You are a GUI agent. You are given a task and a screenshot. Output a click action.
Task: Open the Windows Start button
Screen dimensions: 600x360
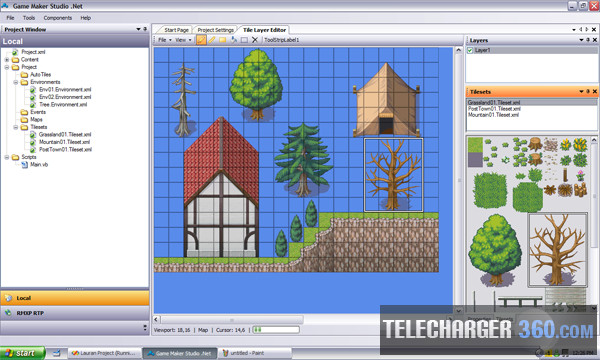tap(23, 353)
